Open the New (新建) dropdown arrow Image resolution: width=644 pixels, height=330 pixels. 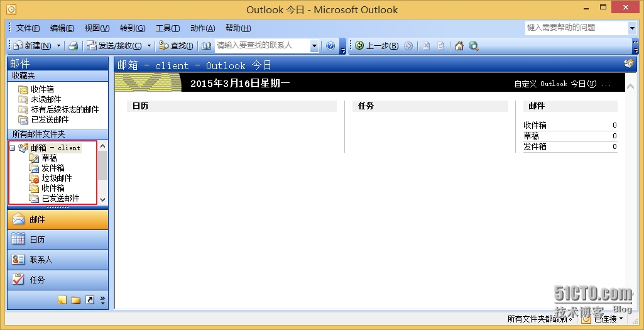tap(58, 46)
